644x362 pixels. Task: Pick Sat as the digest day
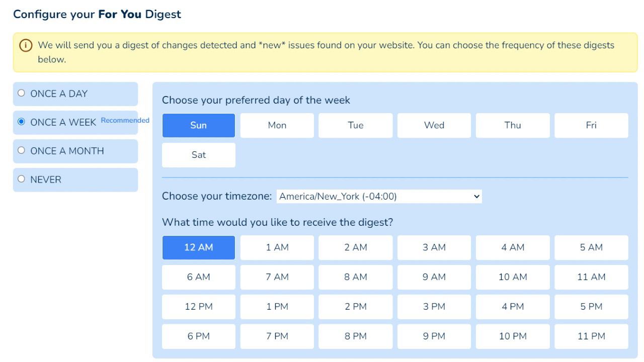[x=198, y=155]
